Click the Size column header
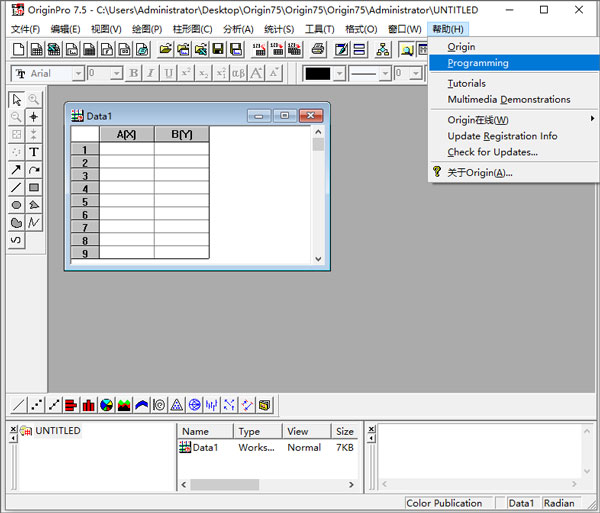Image resolution: width=600 pixels, height=513 pixels. pos(345,431)
